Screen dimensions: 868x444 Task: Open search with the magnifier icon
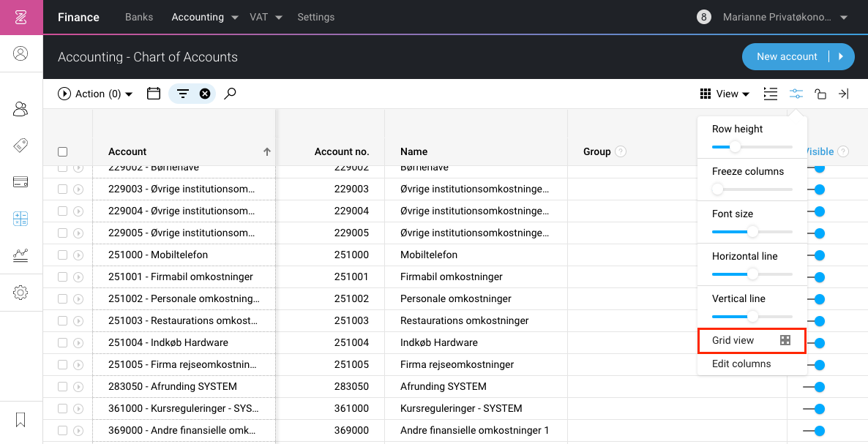coord(230,94)
